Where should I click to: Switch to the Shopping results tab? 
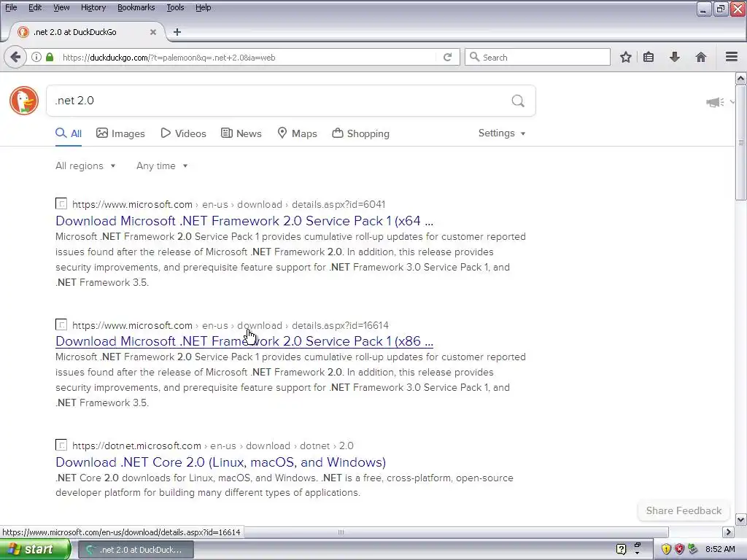360,133
